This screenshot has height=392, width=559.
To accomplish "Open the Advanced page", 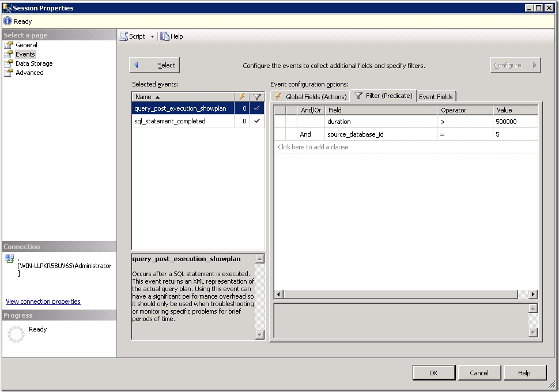I will tap(29, 73).
